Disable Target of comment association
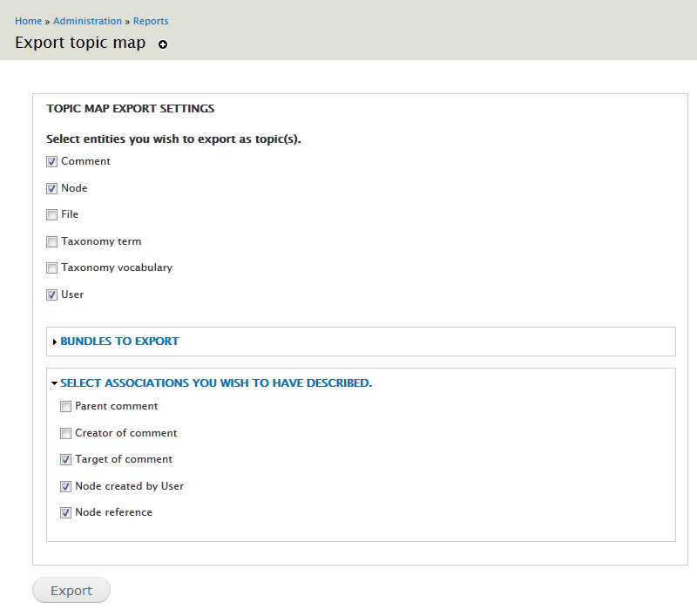Image resolution: width=697 pixels, height=616 pixels. [65, 459]
